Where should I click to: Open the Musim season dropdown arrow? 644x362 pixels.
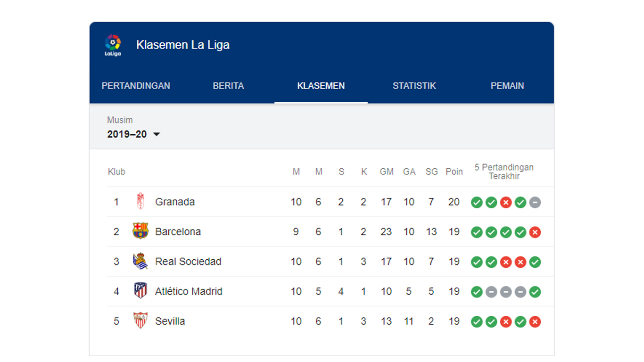[x=157, y=134]
